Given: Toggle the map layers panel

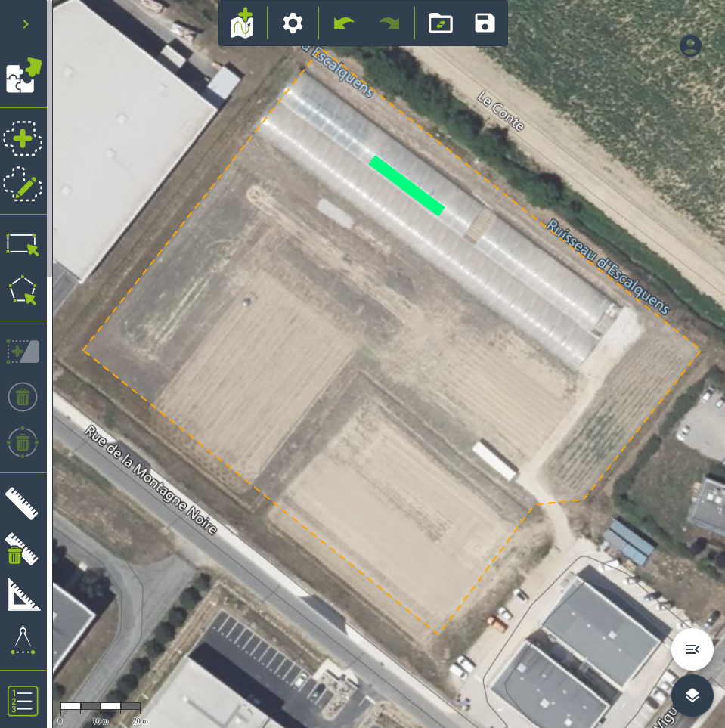Looking at the screenshot, I should pos(692,695).
